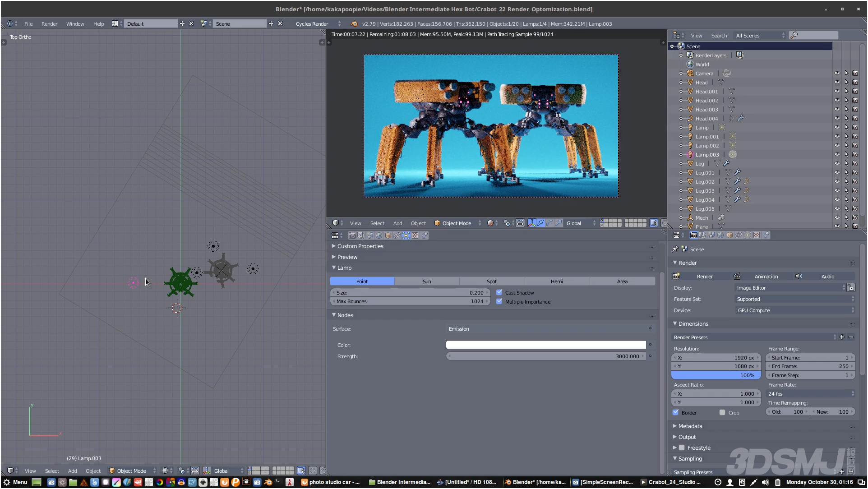Toggle the translate manipulator arrow icon
868x489 pixels.
[x=540, y=223]
